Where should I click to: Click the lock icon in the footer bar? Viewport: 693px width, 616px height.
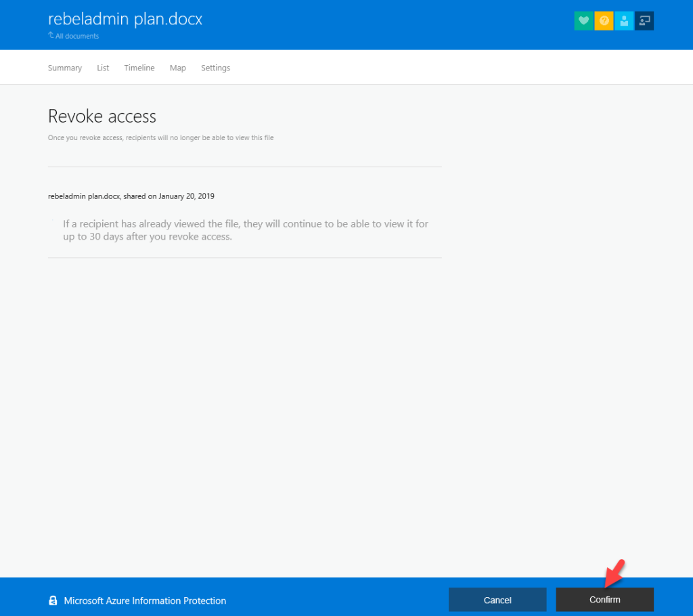click(53, 600)
